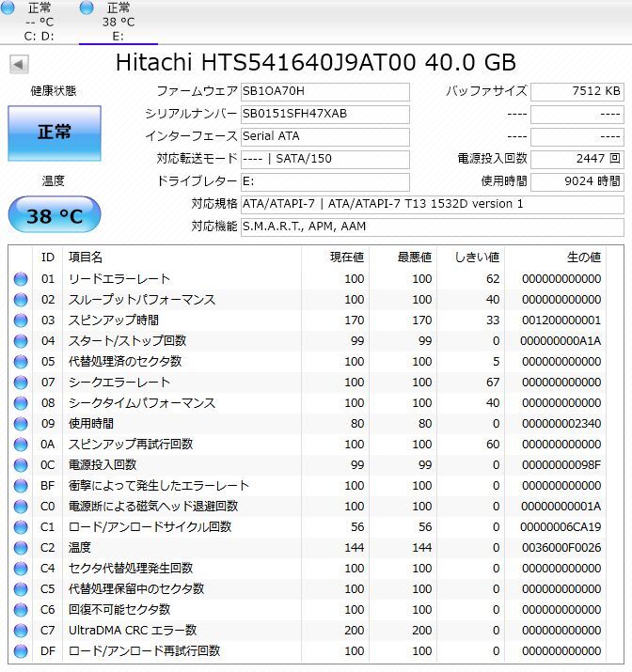Click the 38 °C temperature button
632x672 pixels.
[55, 214]
